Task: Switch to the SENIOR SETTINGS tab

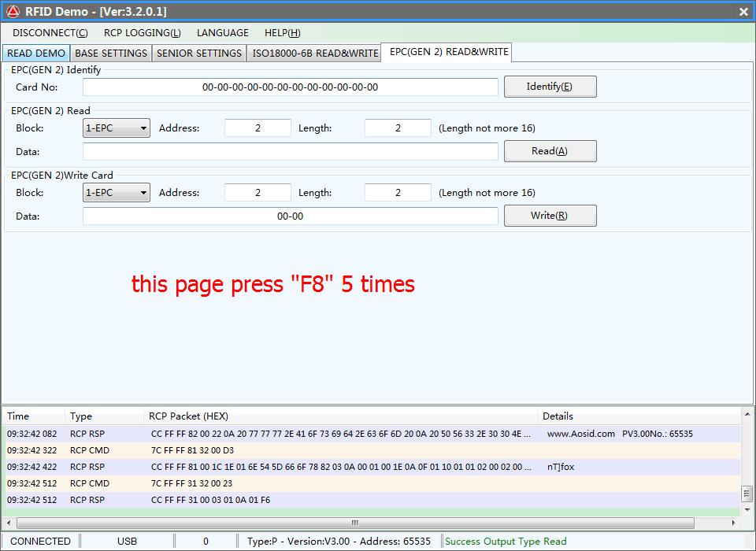Action: click(198, 54)
